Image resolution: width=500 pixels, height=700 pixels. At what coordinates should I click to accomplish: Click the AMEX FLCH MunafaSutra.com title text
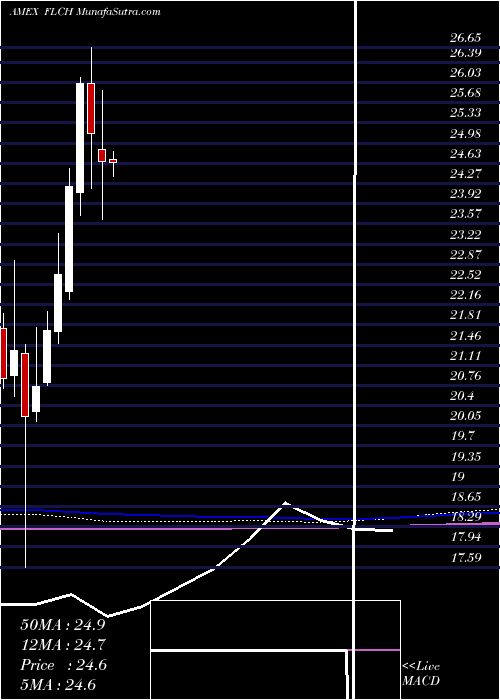(x=85, y=12)
